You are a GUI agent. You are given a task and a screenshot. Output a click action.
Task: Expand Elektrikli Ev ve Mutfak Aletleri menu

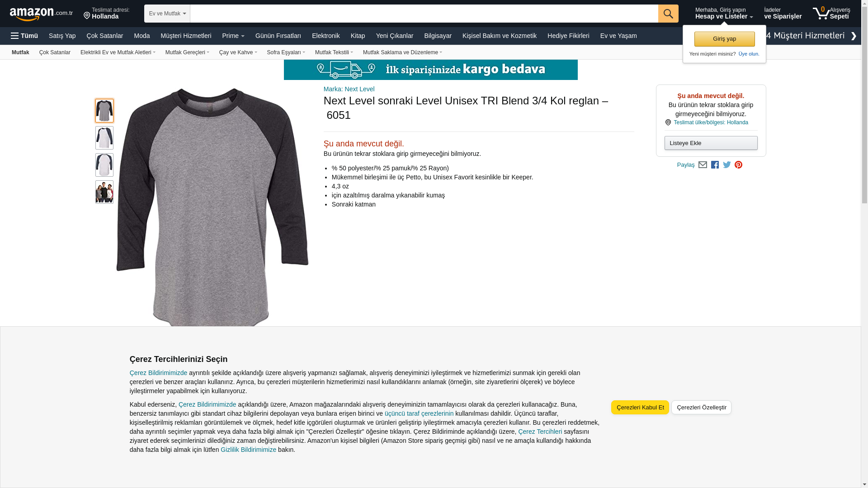coord(118,52)
